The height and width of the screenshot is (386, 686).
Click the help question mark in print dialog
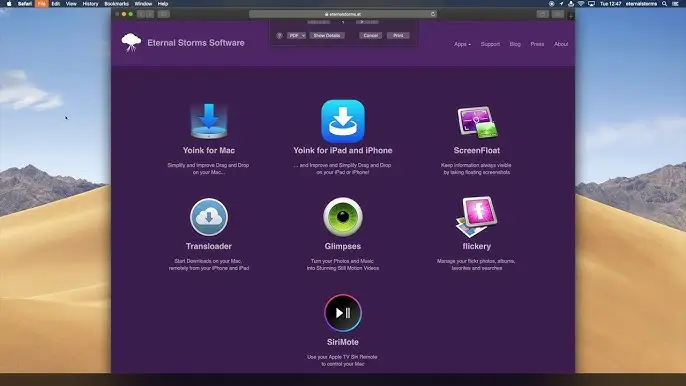[x=279, y=35]
